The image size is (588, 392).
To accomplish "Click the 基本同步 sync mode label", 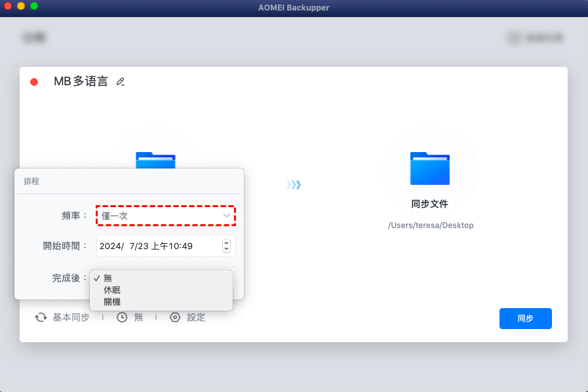I will pyautogui.click(x=71, y=317).
